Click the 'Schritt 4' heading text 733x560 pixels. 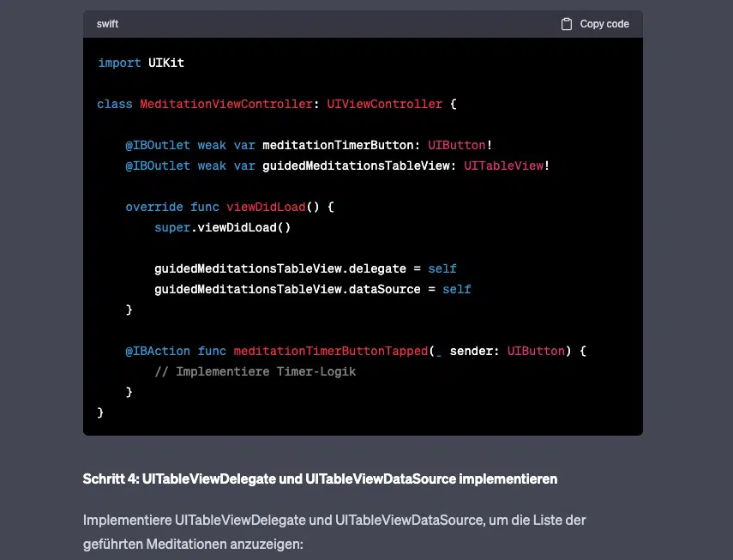320,479
